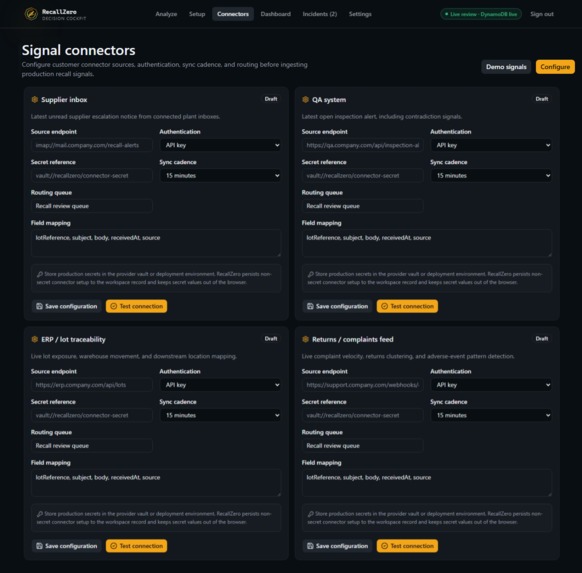Viewport: 582px width, 573px height.
Task: Focus Supplier inbox Routing queue field
Action: tap(92, 206)
